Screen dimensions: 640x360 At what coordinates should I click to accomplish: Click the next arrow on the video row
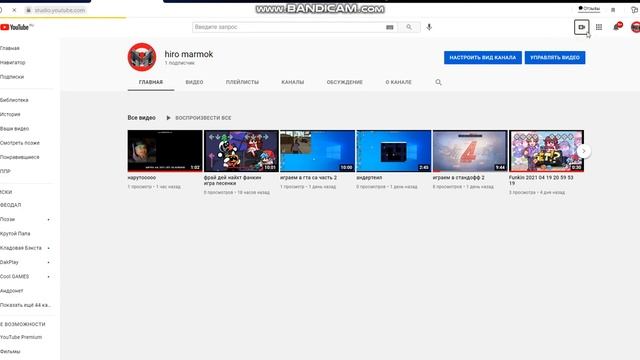(584, 151)
